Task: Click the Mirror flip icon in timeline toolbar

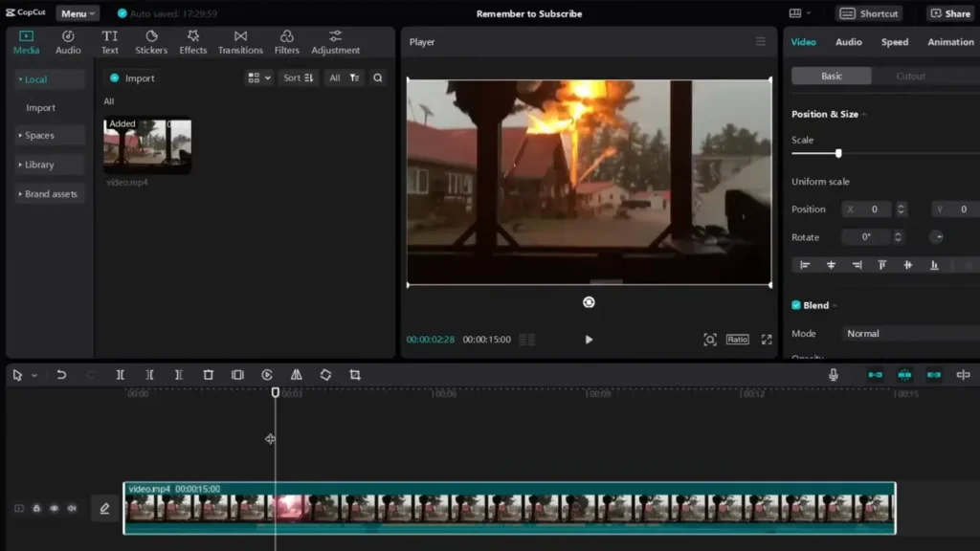Action: point(296,375)
